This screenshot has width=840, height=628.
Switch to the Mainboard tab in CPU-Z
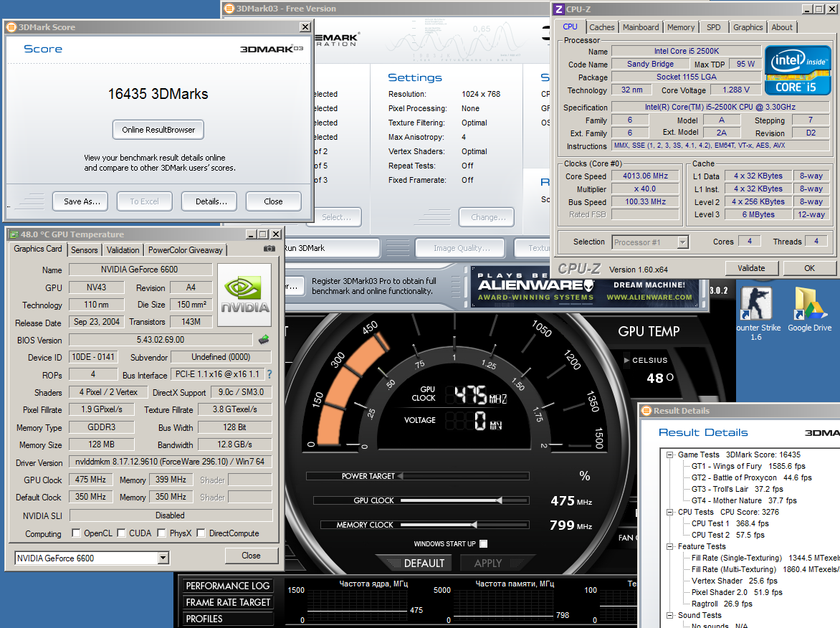pos(641,27)
